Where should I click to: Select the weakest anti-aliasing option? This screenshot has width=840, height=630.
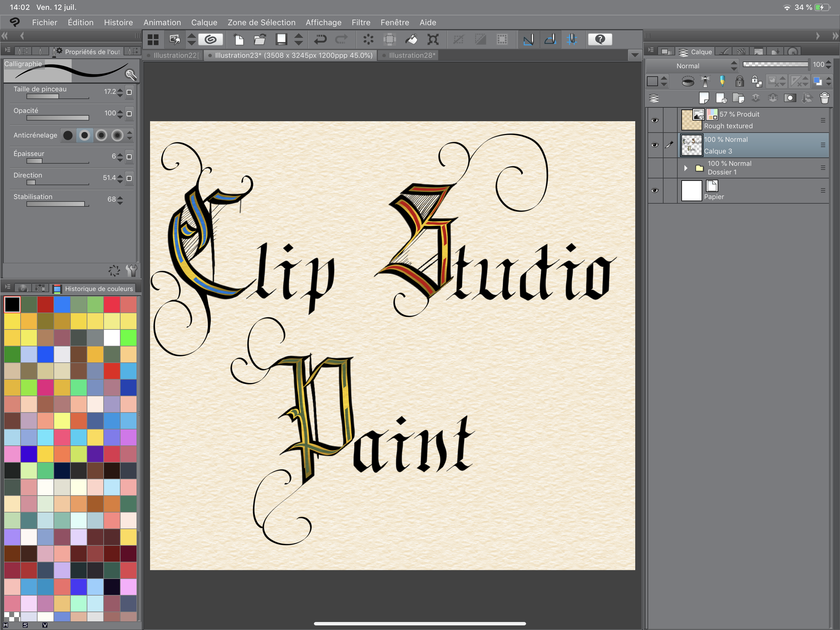[68, 135]
